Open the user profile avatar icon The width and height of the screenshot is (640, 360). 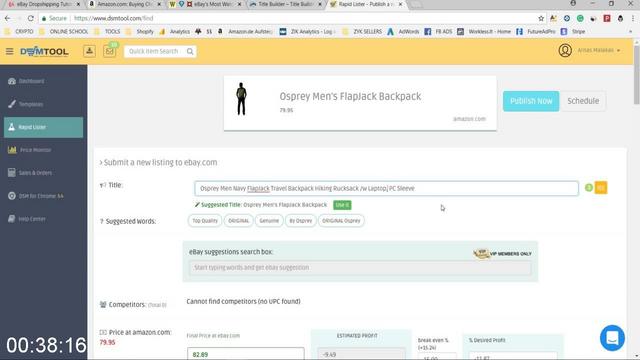[565, 50]
